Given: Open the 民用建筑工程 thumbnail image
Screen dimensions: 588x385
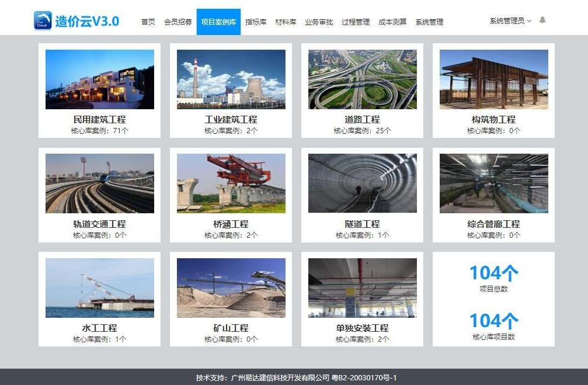Looking at the screenshot, I should point(100,79).
